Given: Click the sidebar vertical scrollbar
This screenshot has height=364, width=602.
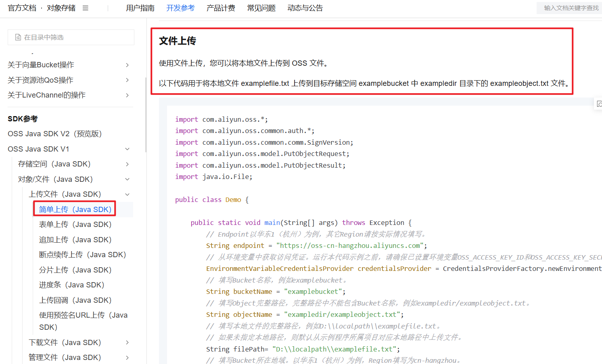Looking at the screenshot, I should (146, 115).
